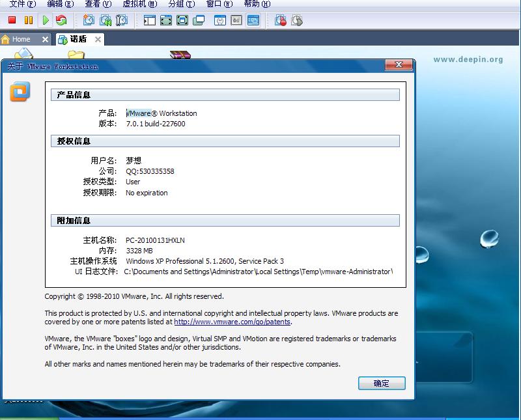Click the license type value User
The width and height of the screenshot is (521, 420).
(133, 182)
